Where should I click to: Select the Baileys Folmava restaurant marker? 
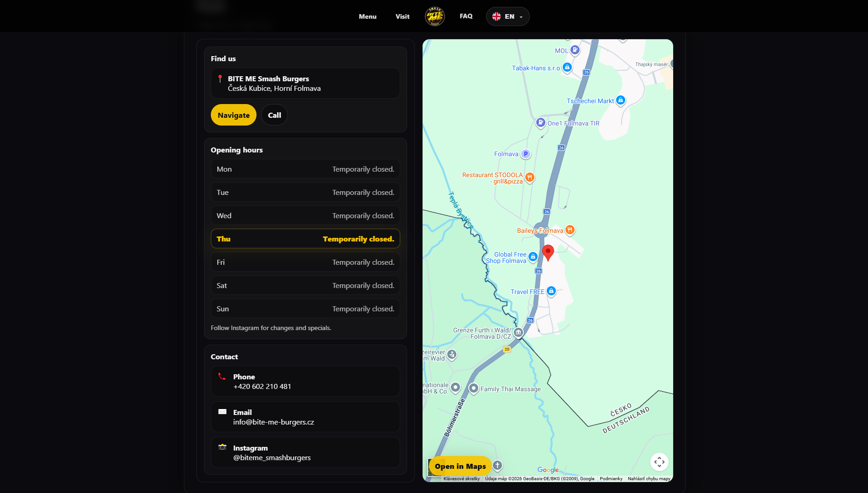point(570,230)
